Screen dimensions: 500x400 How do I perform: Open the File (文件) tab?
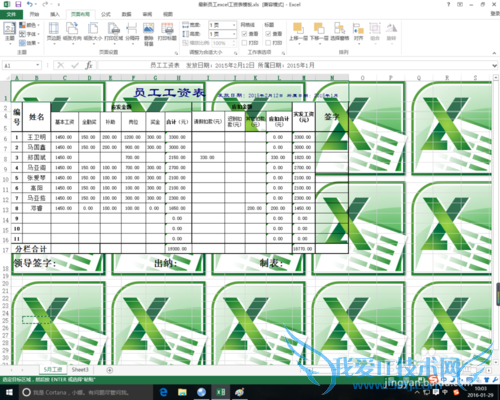pos(11,14)
